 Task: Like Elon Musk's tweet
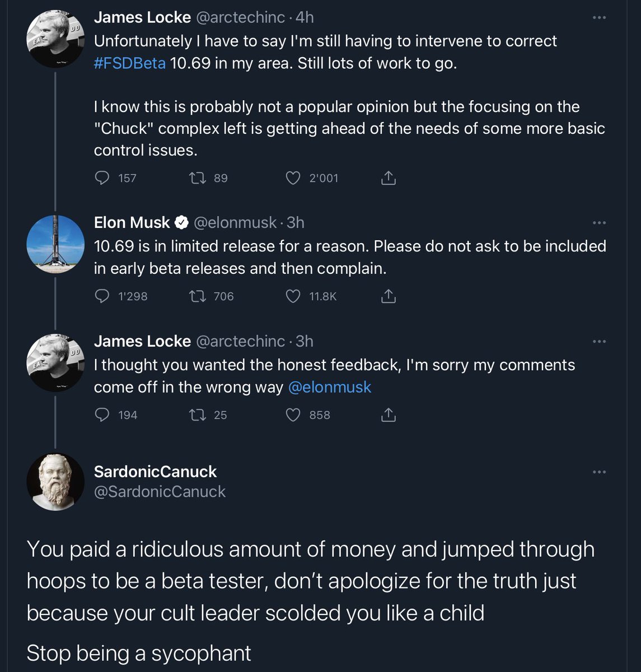tap(293, 296)
